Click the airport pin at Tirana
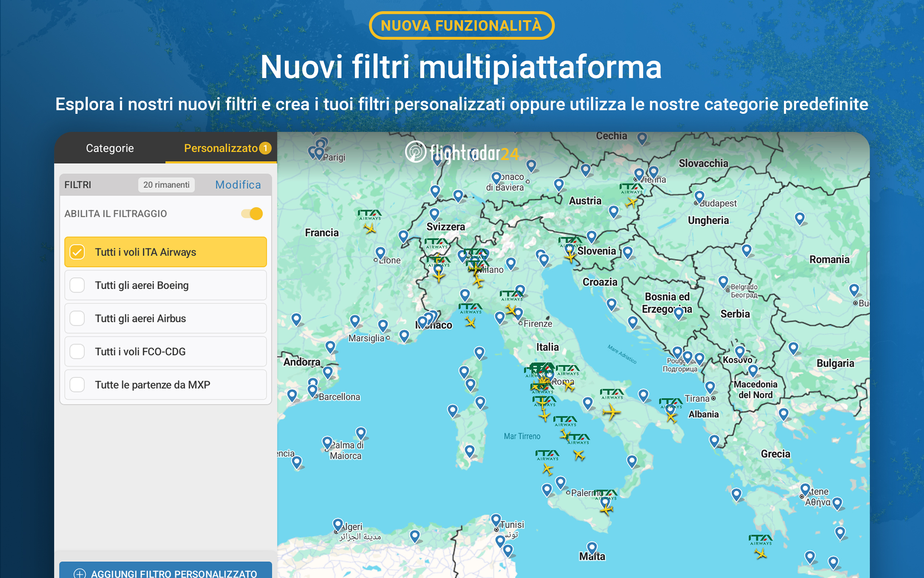924x578 pixels. [710, 388]
